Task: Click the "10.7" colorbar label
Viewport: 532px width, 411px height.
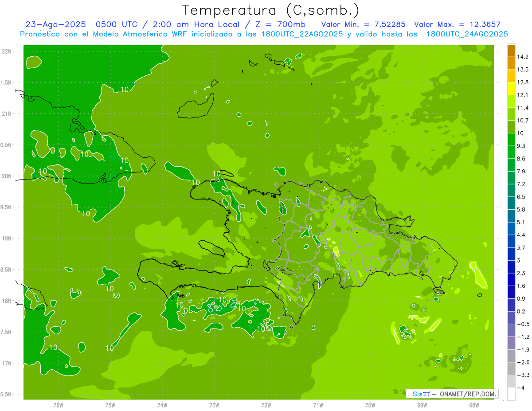Action: pyautogui.click(x=523, y=120)
